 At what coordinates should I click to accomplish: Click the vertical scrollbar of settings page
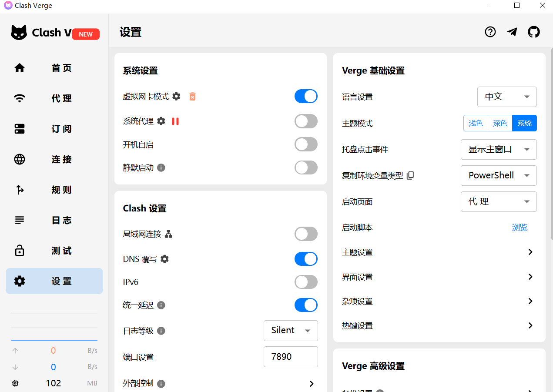pyautogui.click(x=551, y=144)
